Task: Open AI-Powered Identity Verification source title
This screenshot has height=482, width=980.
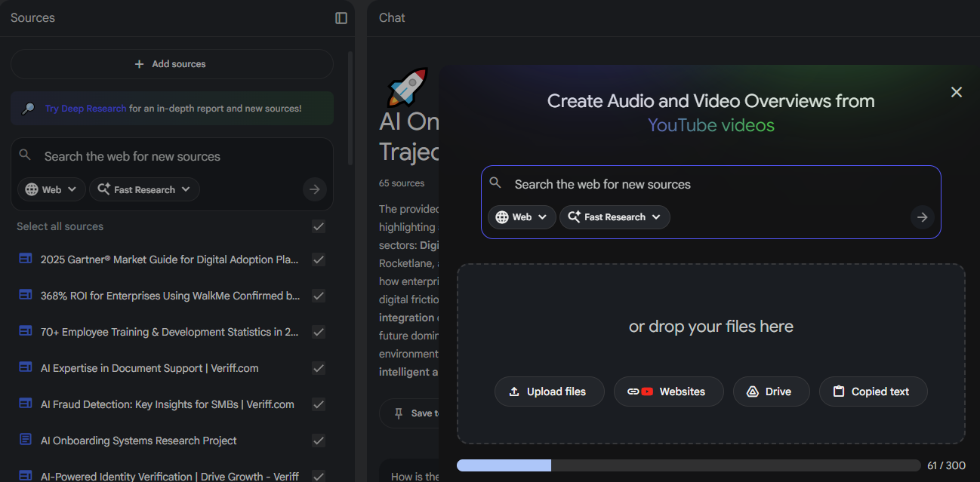Action: 170,477
